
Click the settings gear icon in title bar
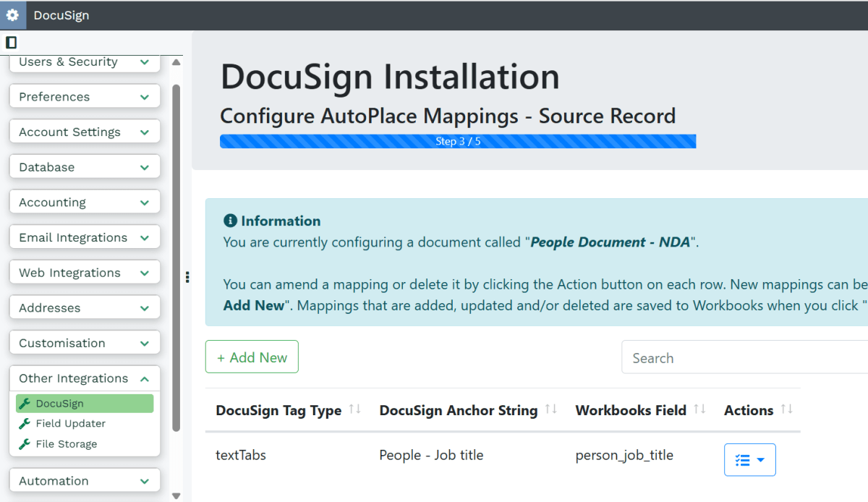coord(12,15)
